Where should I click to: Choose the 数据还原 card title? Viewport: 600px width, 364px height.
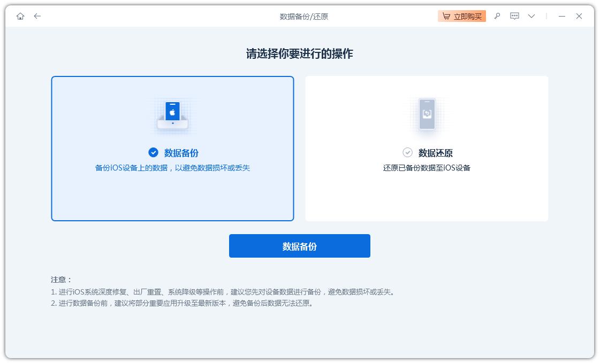point(435,153)
